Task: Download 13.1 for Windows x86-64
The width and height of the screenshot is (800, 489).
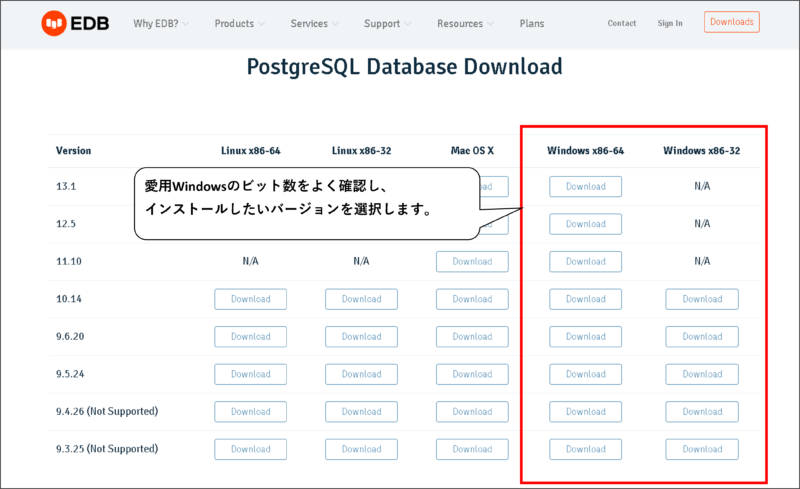Action: coord(585,186)
